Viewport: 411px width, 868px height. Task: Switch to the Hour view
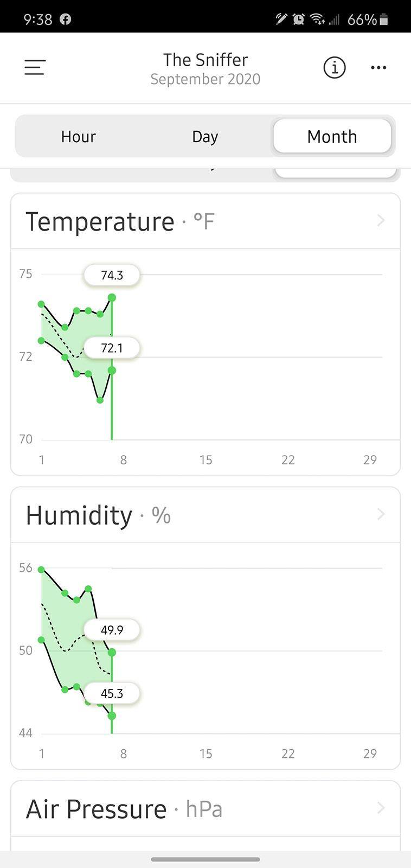[79, 136]
